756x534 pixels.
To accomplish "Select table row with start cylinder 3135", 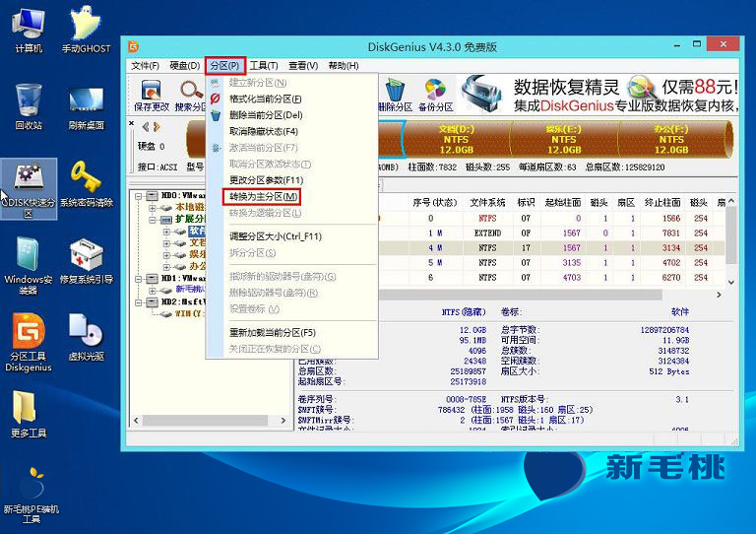I will (549, 263).
